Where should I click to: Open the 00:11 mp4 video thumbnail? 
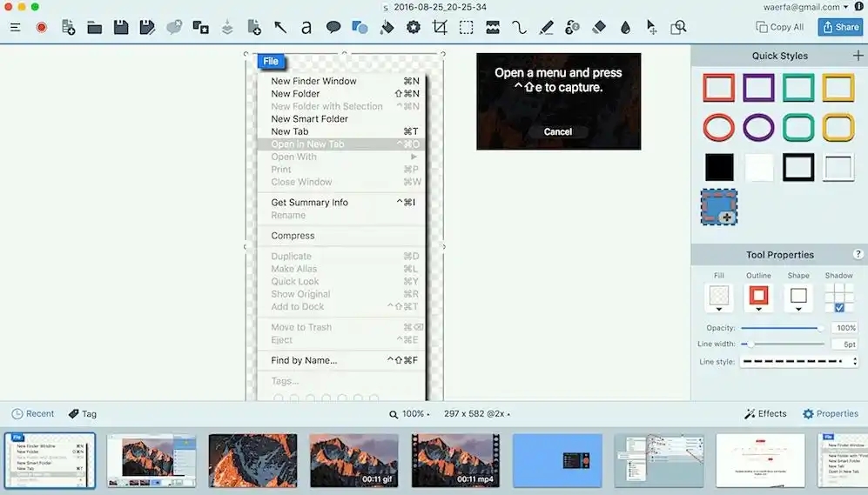coord(455,460)
